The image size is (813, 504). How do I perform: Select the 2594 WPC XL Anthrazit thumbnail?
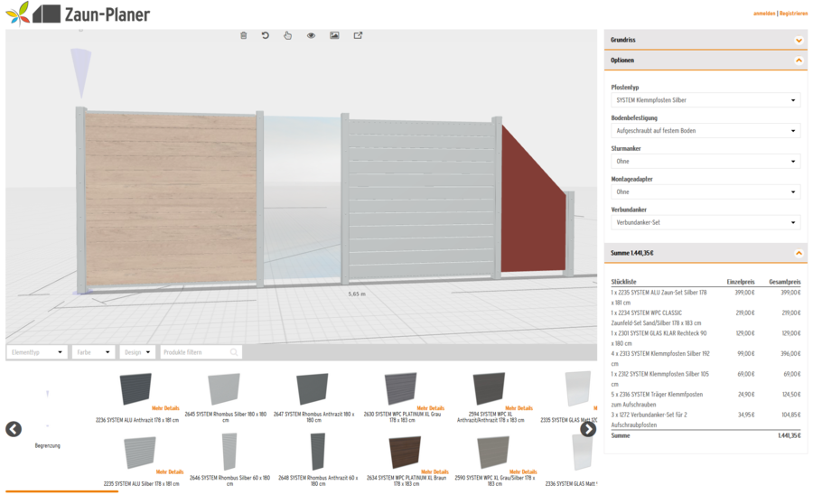(x=489, y=388)
